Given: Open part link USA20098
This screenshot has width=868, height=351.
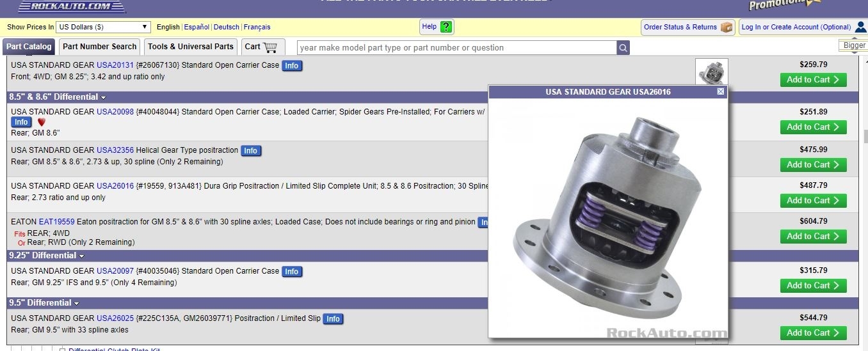Looking at the screenshot, I should coord(115,112).
